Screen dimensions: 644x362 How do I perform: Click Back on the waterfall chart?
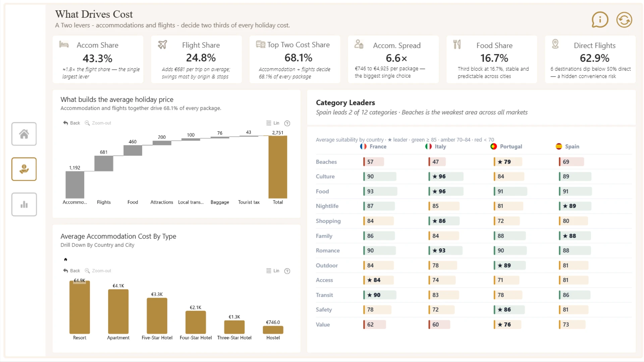pyautogui.click(x=71, y=123)
